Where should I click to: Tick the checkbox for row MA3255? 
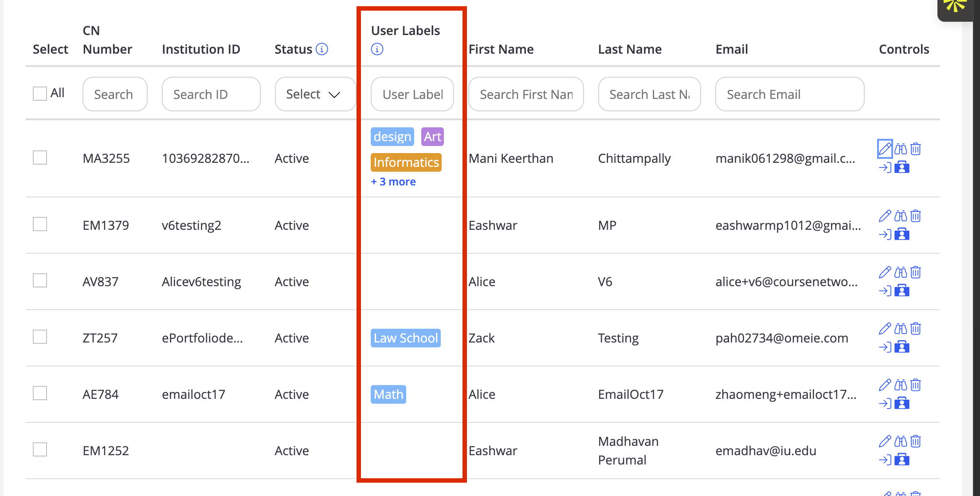(40, 157)
